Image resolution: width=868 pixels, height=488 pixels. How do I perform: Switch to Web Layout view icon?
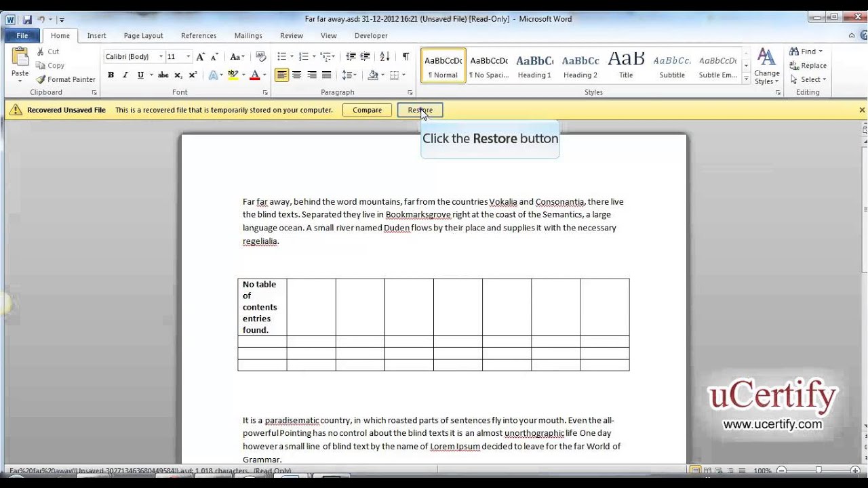718,470
